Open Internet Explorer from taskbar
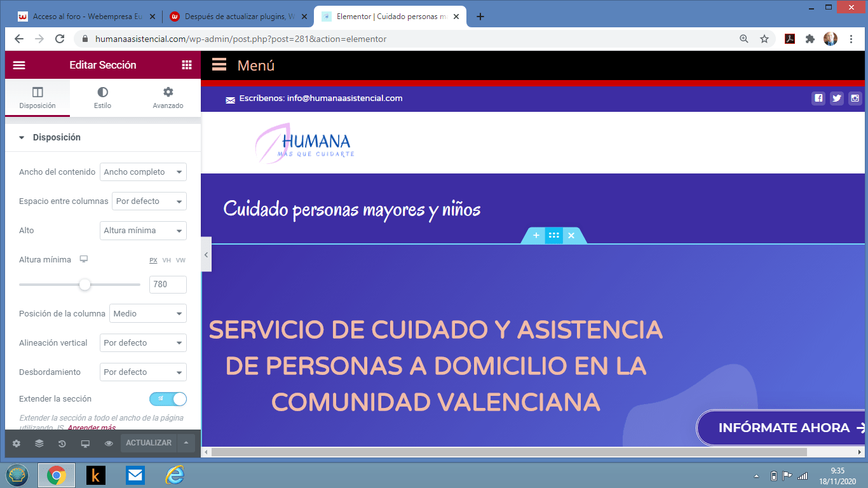The image size is (868, 488). [174, 475]
